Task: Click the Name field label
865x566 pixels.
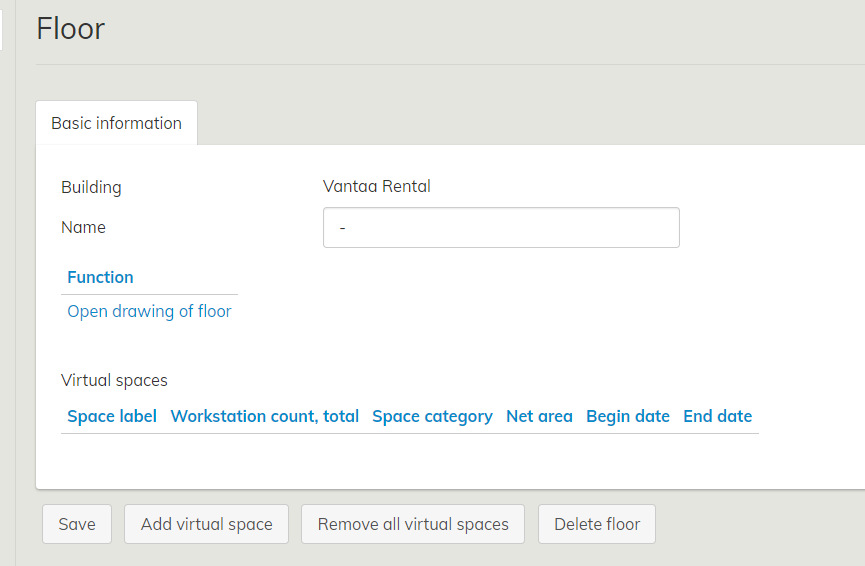Action: click(83, 227)
